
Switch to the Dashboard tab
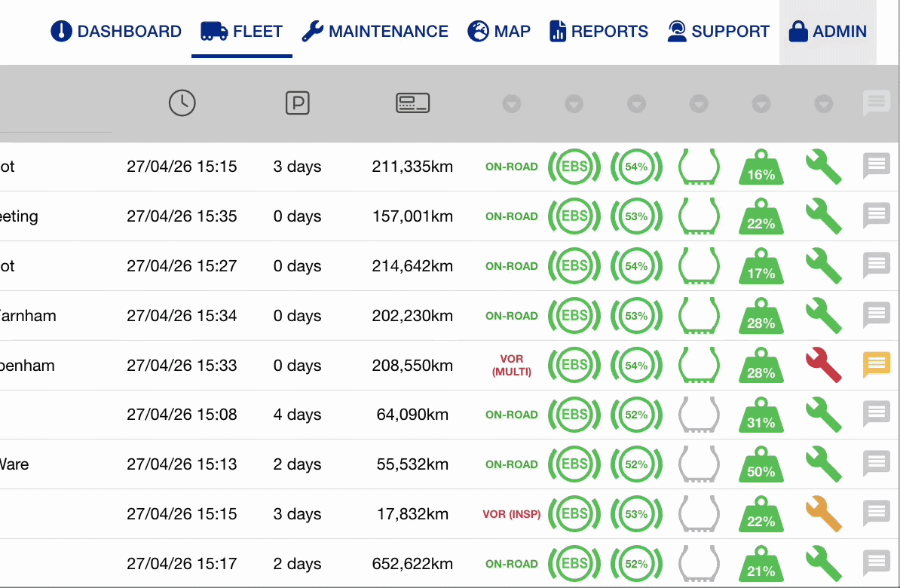click(116, 31)
